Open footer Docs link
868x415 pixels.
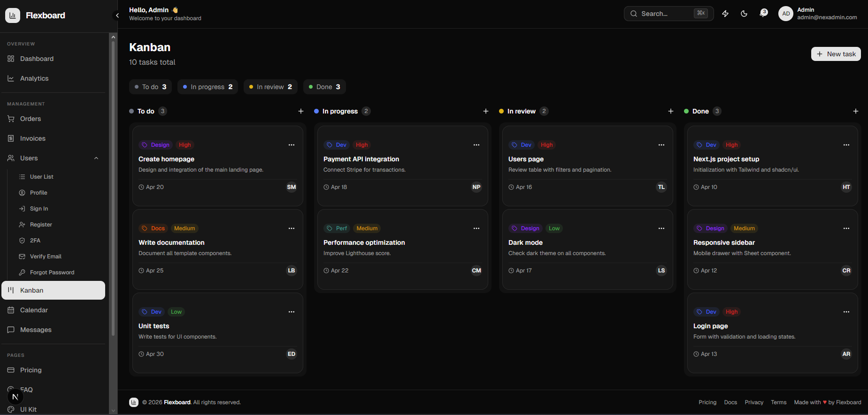point(730,402)
